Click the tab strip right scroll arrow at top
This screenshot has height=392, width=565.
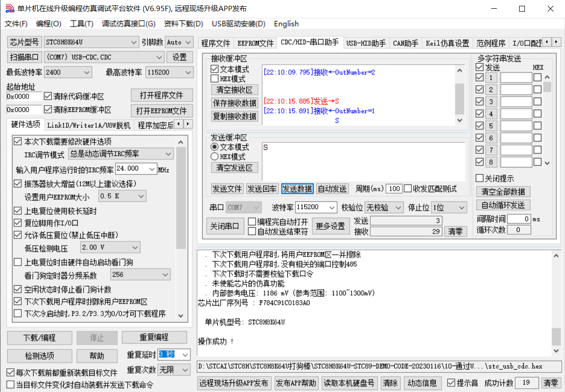coord(556,42)
